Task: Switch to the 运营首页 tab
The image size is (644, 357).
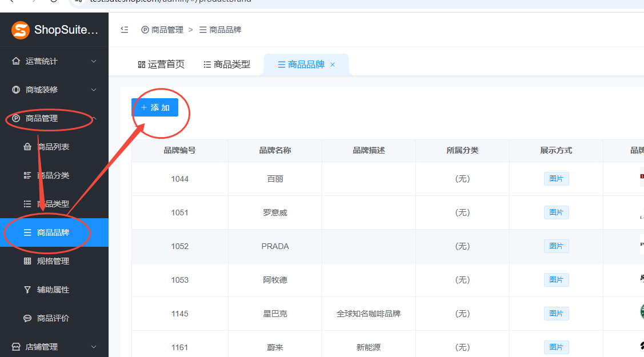Action: (161, 65)
